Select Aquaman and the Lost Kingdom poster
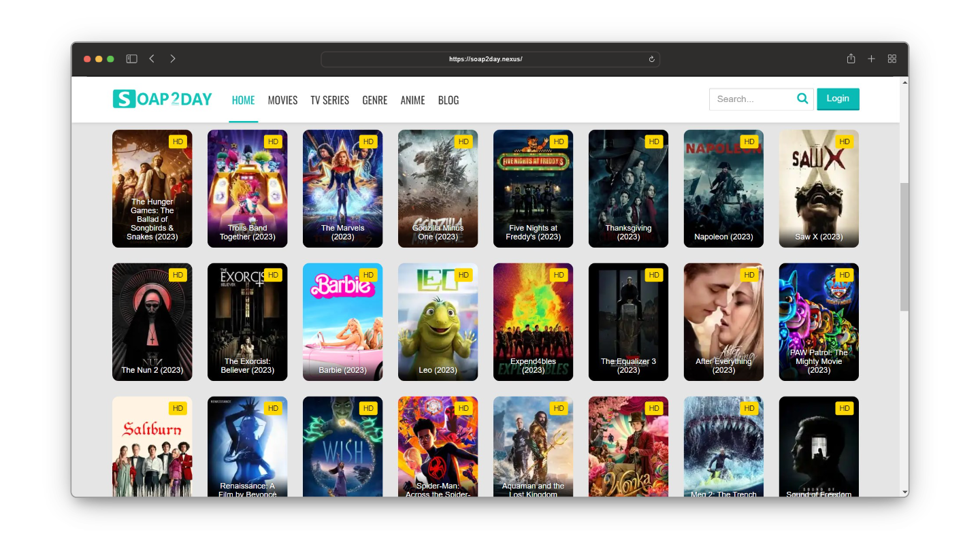 click(534, 446)
